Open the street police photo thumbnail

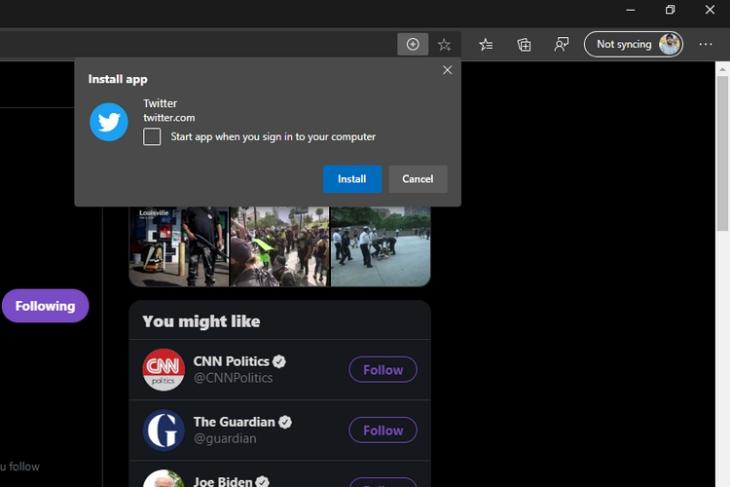[x=380, y=247]
